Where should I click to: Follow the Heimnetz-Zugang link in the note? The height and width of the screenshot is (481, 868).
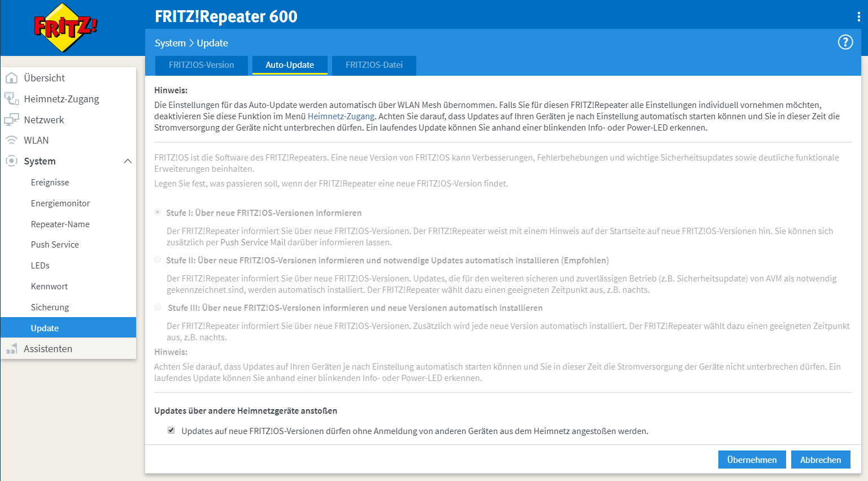(x=341, y=116)
